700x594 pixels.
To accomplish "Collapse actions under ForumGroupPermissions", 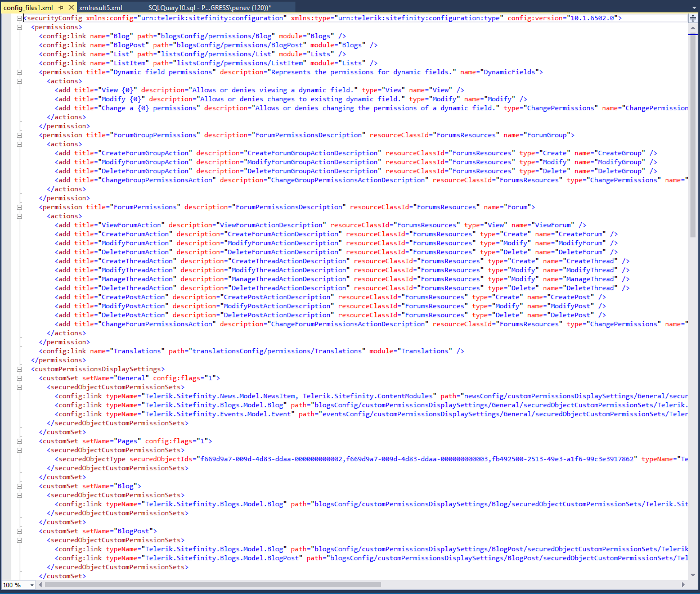I will coord(19,144).
